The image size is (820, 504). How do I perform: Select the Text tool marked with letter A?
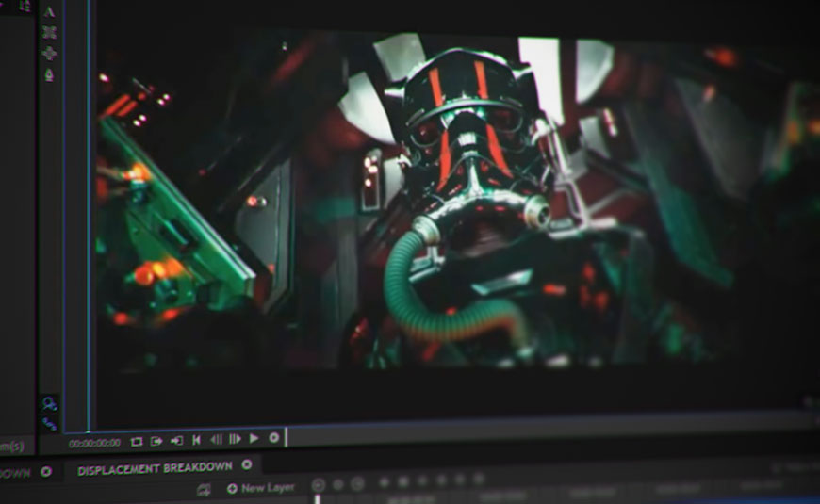[49, 11]
